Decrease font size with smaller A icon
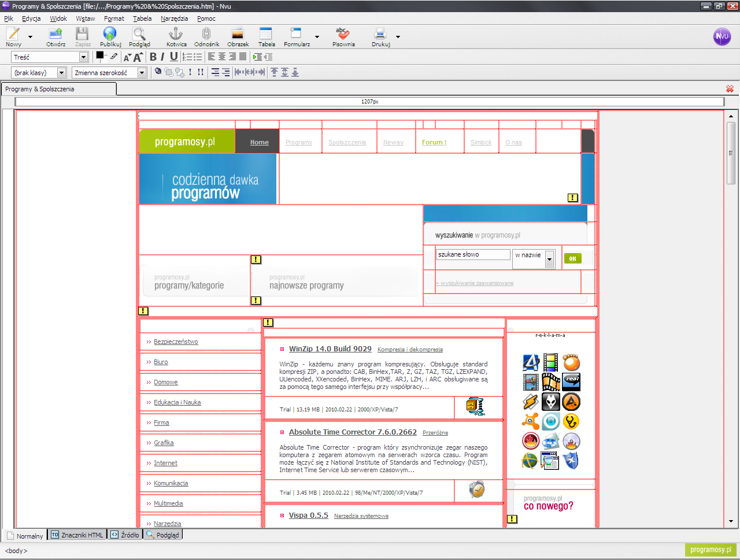The image size is (740, 560). point(127,57)
